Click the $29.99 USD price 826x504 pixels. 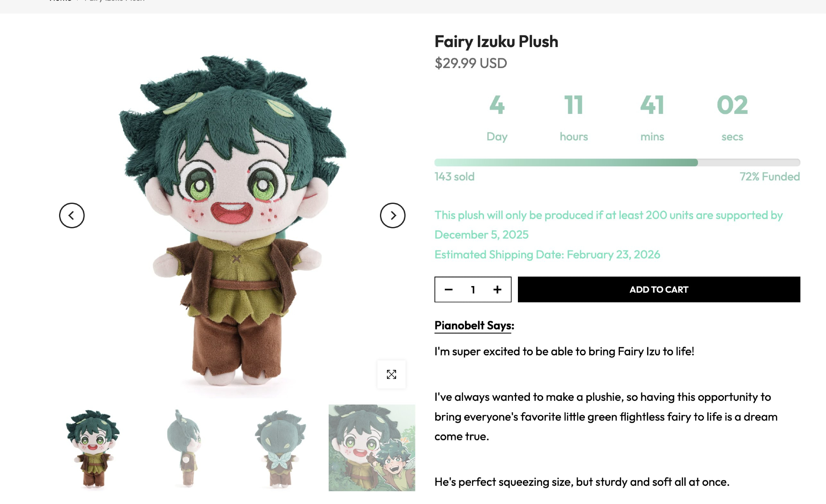point(471,63)
